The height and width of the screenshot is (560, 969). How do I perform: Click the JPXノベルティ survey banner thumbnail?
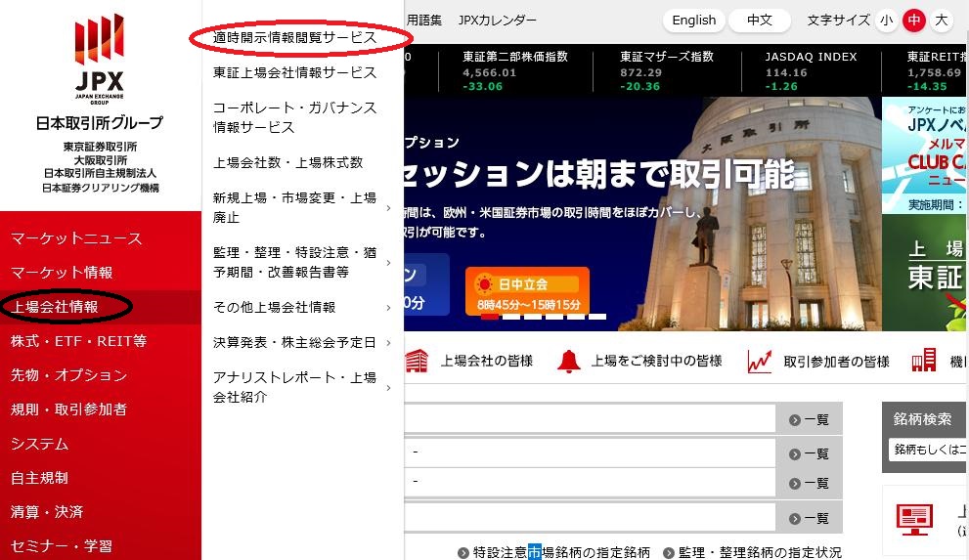point(925,155)
